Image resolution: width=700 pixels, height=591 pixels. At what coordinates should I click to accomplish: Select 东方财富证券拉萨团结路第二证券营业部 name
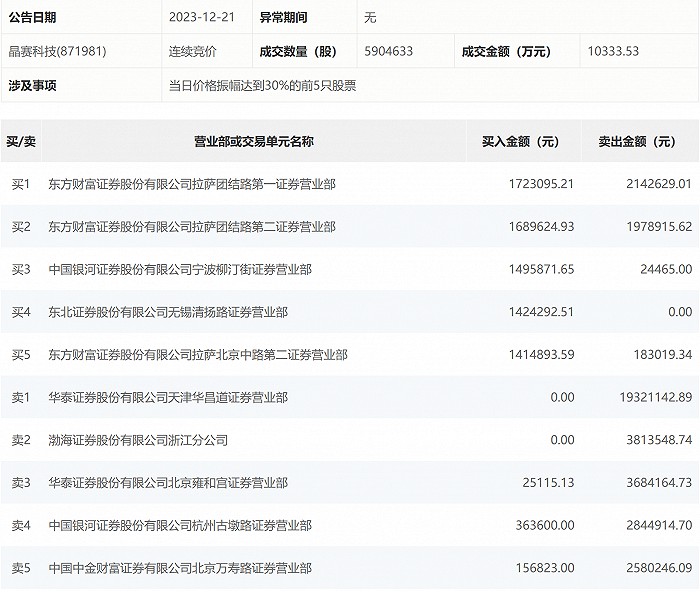coord(192,227)
